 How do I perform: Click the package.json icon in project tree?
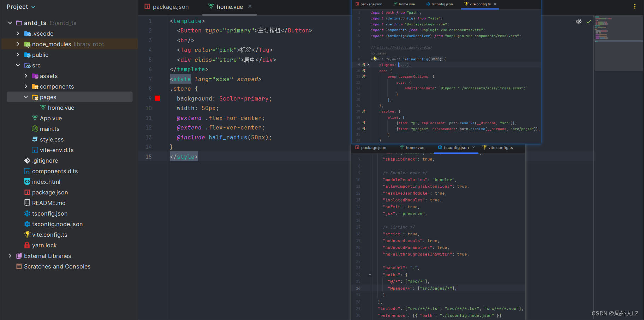tap(27, 192)
